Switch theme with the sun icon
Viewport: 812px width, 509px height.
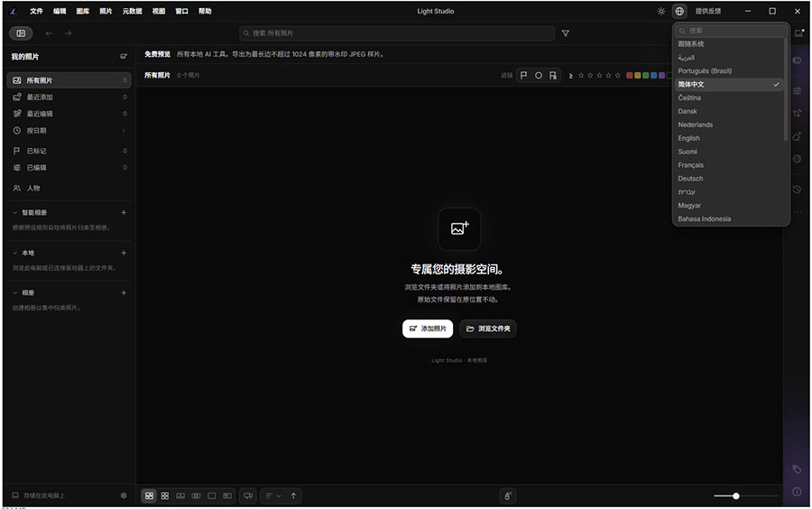pyautogui.click(x=660, y=11)
